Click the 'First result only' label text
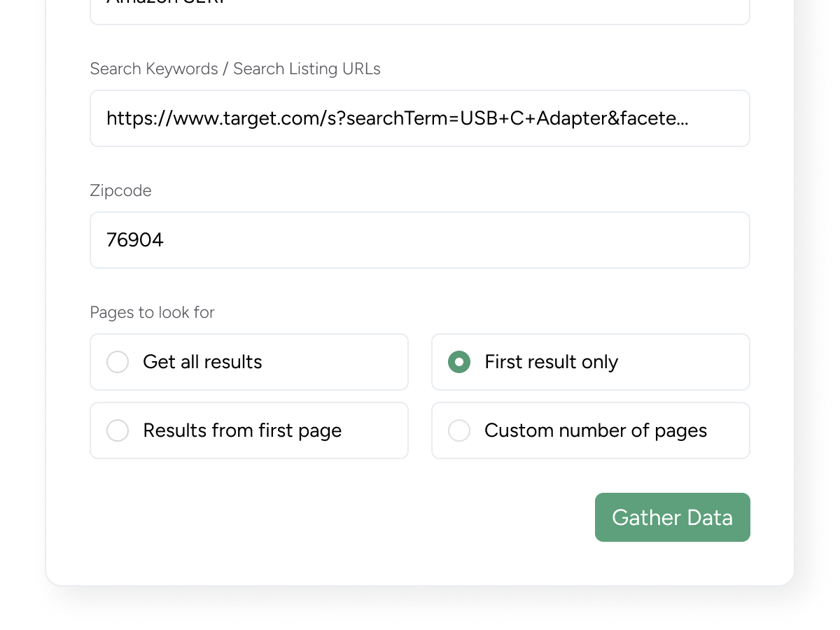Image resolution: width=840 pixels, height=630 pixels. coord(551,362)
